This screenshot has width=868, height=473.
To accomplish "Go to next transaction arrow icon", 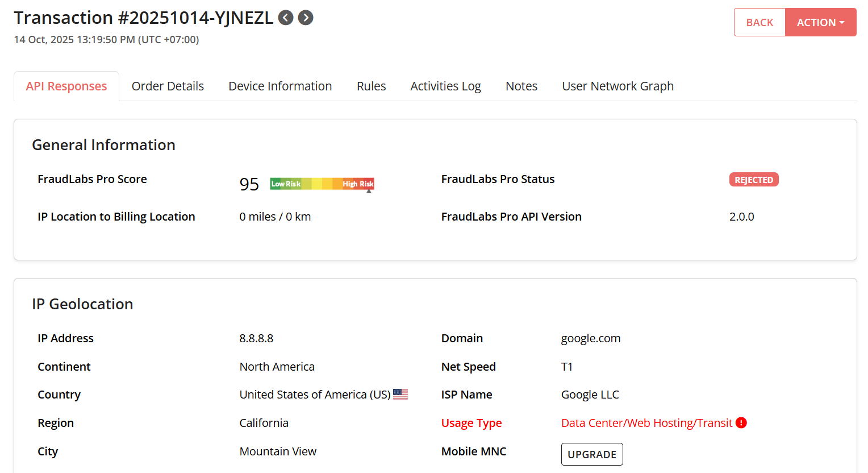I will click(306, 18).
